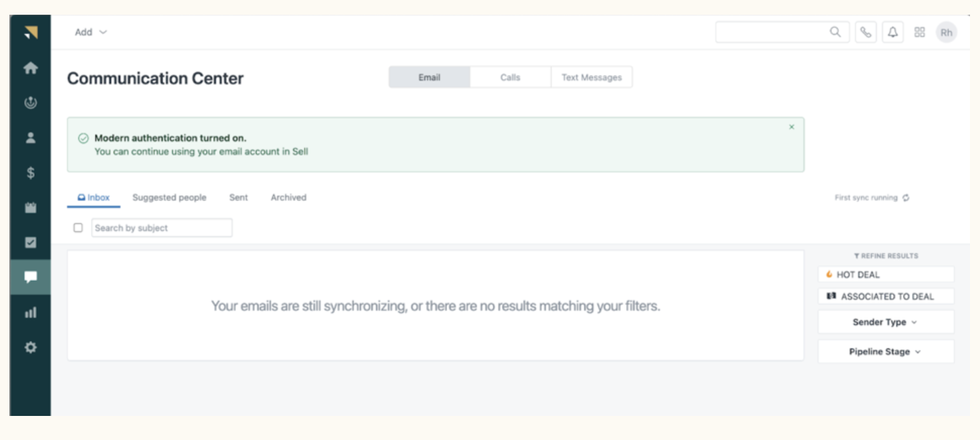Expand the Sender Type dropdown

coord(886,322)
